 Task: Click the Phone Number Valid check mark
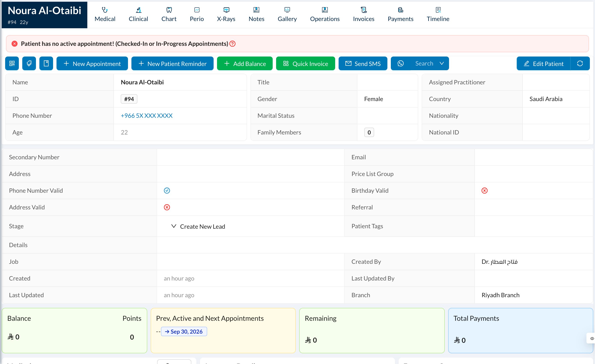pyautogui.click(x=167, y=191)
